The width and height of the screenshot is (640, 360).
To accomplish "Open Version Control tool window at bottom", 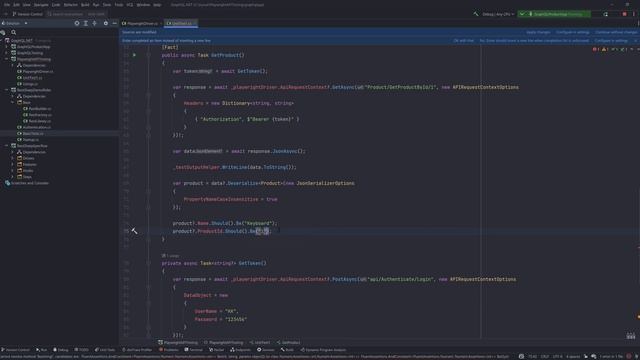I will [16, 350].
